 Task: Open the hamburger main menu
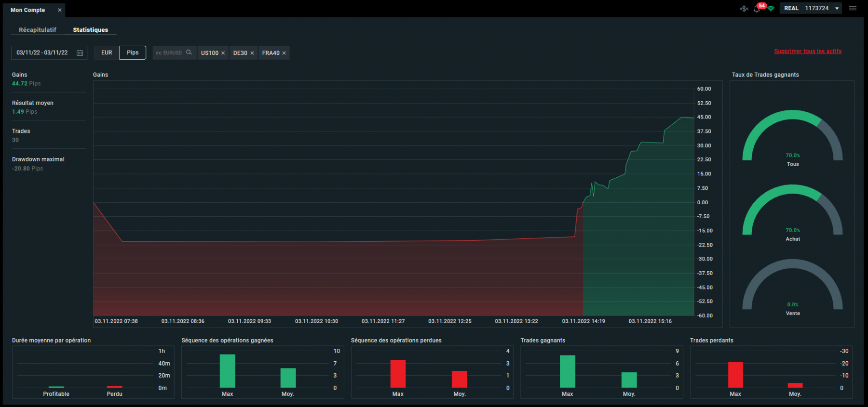853,8
